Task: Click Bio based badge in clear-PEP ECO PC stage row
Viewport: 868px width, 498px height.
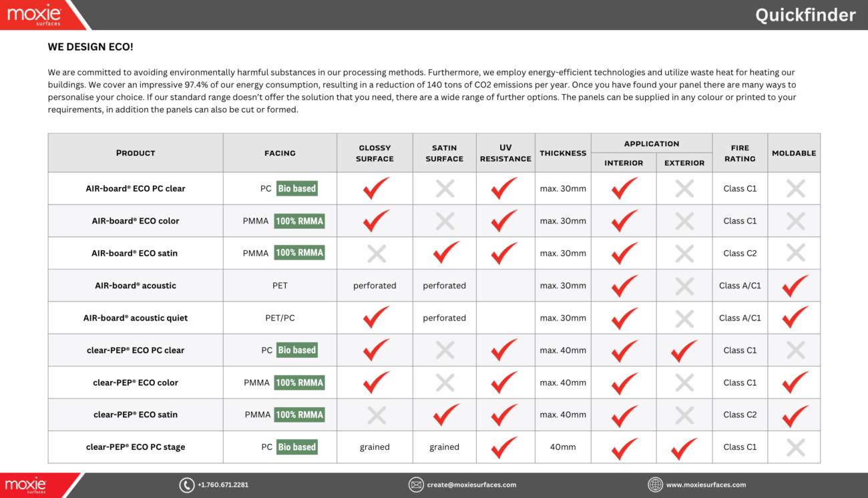Action: pyautogui.click(x=297, y=447)
